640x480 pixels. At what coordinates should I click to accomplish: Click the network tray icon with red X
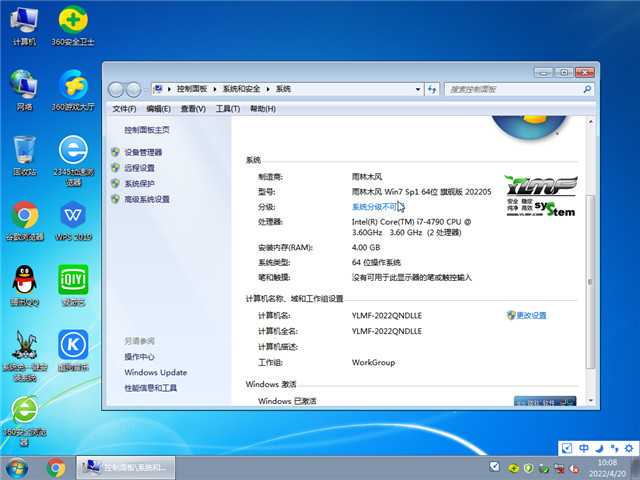(559, 469)
